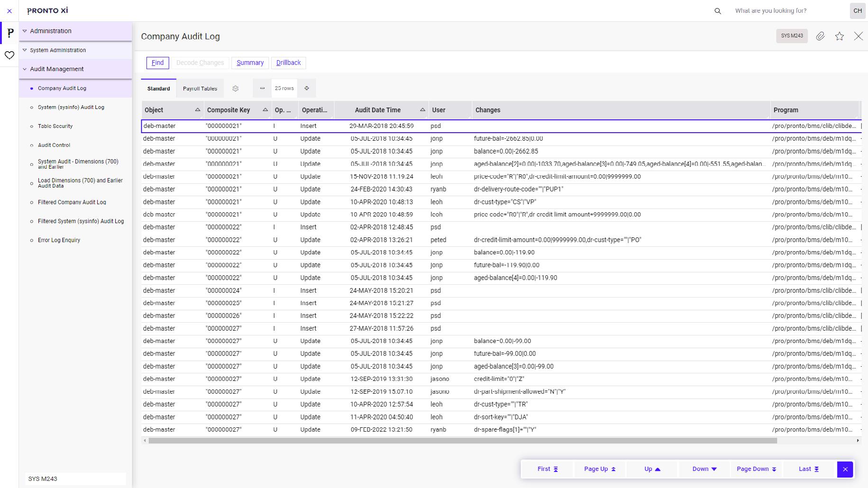Add Company Audit Log to favorites with star icon
Viewport: 868px width, 488px height.
(x=840, y=36)
